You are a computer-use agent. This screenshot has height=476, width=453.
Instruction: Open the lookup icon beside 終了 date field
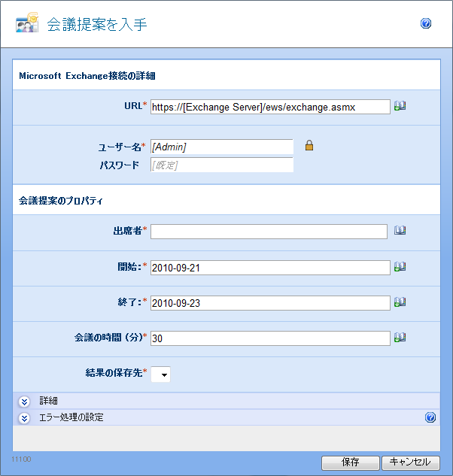pos(400,302)
